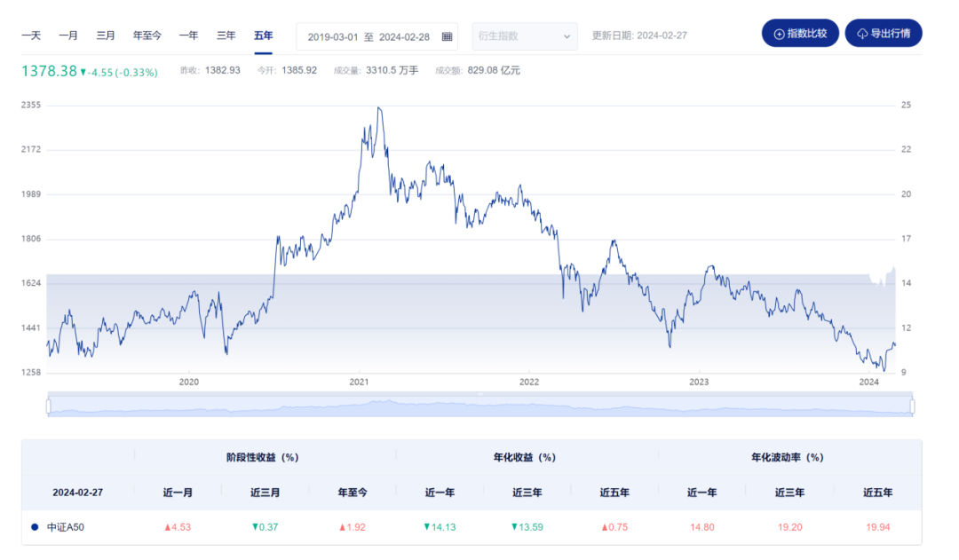Click the plus-circle icon in 指数比较
959x560 pixels.
780,34
